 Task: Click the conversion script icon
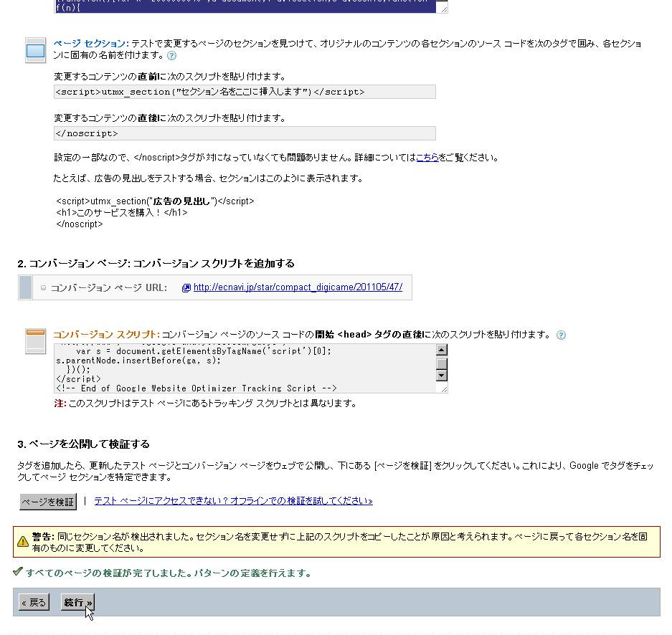coord(36,341)
